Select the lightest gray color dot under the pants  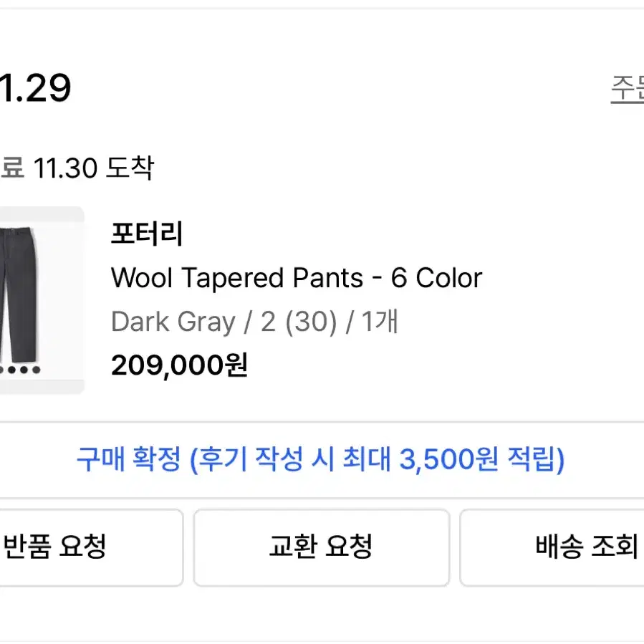(37, 370)
